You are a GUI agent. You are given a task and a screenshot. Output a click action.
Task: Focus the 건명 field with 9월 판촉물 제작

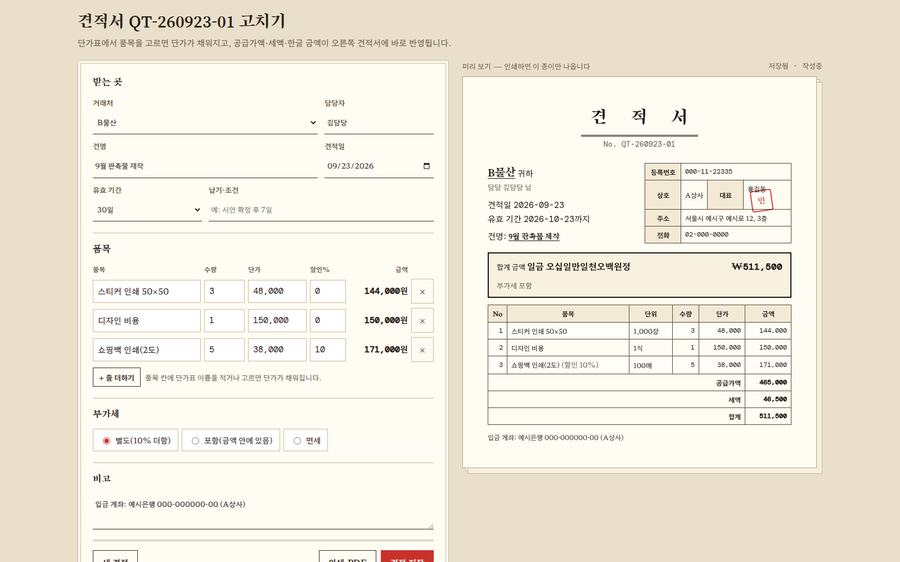(205, 166)
